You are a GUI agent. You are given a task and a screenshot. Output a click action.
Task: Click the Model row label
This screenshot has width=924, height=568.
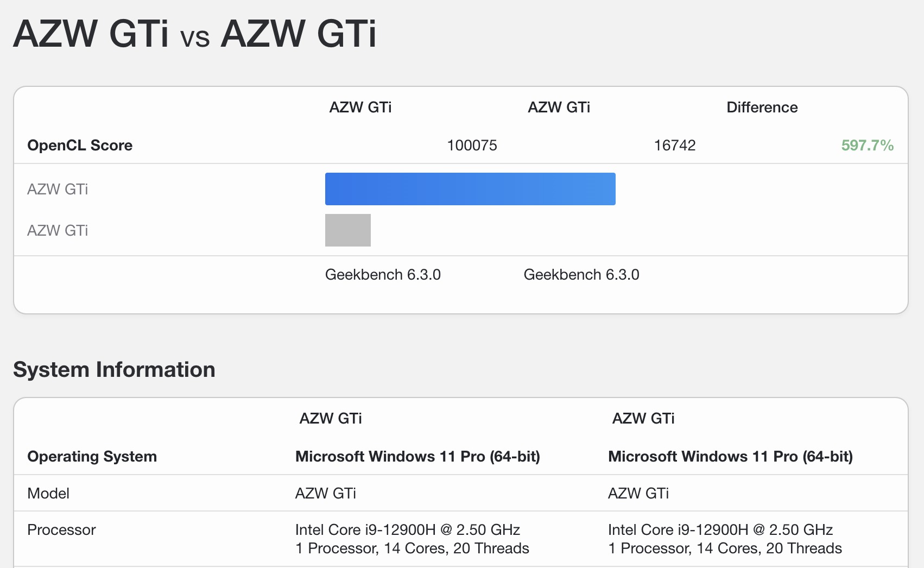pos(48,494)
